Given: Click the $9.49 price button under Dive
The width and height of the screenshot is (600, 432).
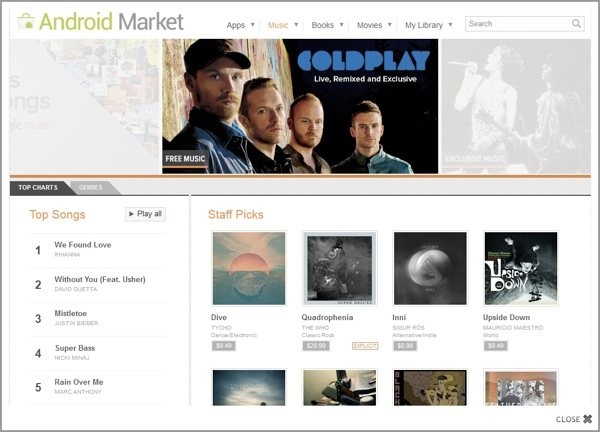Looking at the screenshot, I should point(224,346).
